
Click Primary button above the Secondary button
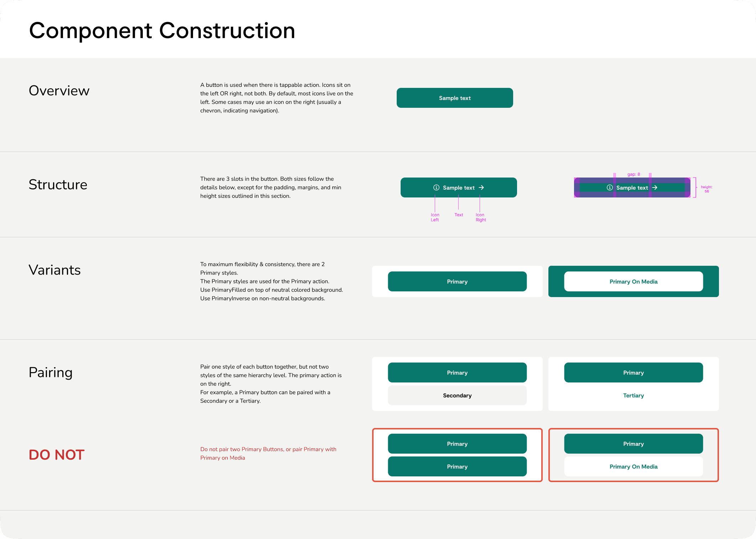(457, 372)
